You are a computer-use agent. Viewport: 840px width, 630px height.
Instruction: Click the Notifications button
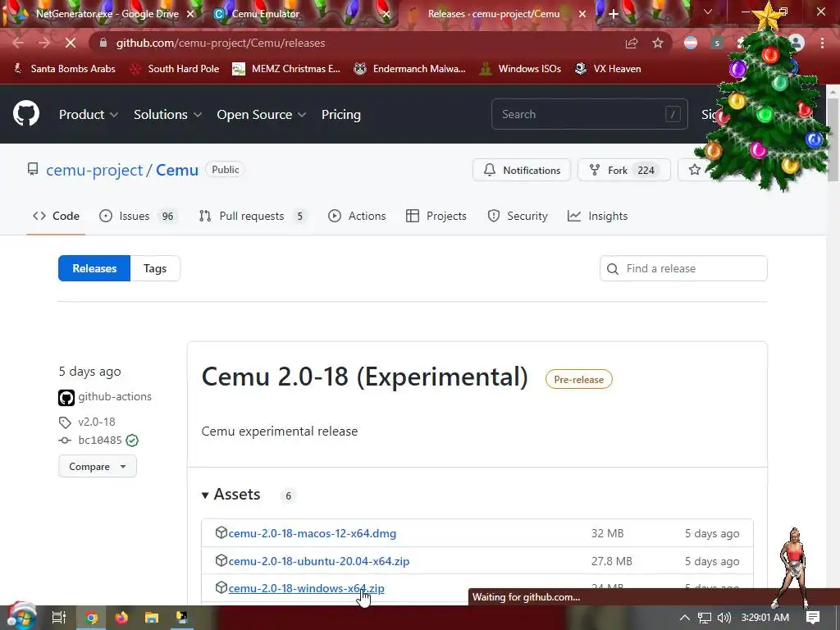click(x=522, y=170)
